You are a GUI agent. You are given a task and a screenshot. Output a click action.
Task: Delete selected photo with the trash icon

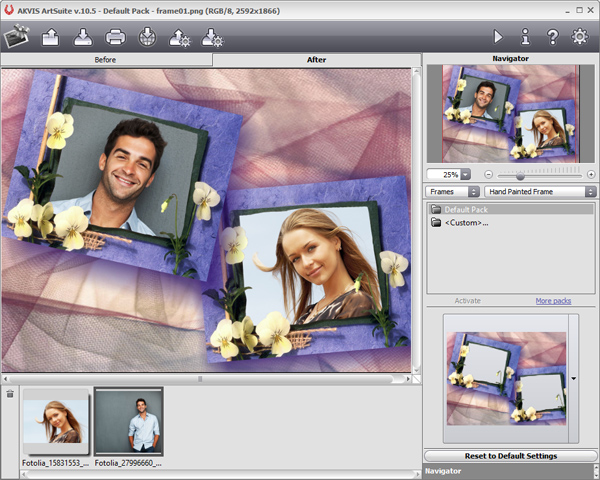click(x=10, y=393)
